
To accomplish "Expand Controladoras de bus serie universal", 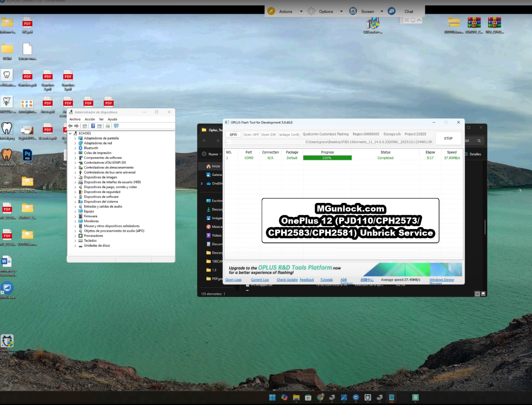I will tap(75, 172).
